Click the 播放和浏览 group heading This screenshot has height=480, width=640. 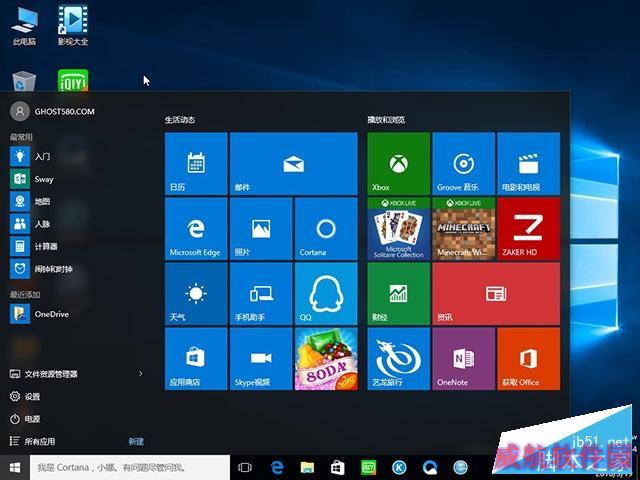[x=386, y=120]
